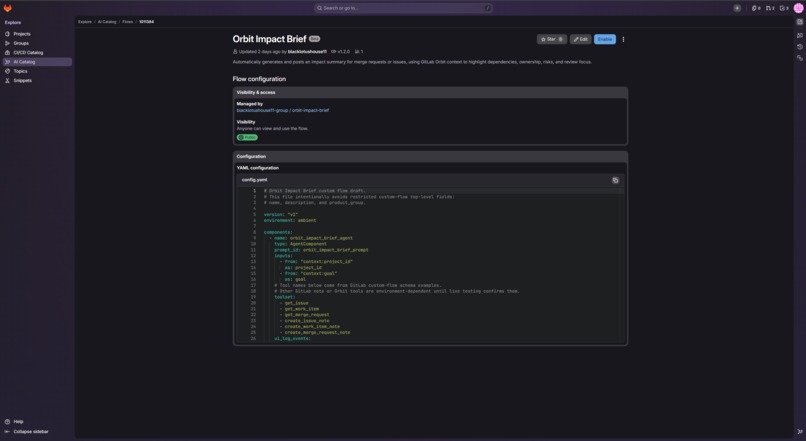Viewport: 806px width, 441px height.
Task: Open CI/CD Catalog in the sidebar
Action: pos(37,52)
